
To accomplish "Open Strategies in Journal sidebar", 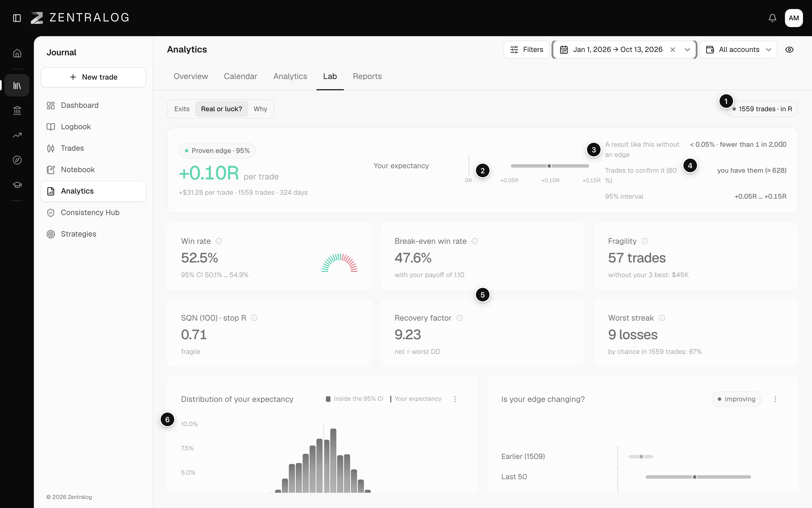I will click(x=93, y=234).
